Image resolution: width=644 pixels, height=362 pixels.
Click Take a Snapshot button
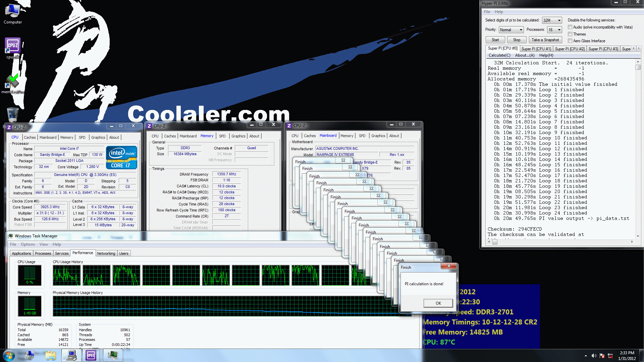click(545, 40)
